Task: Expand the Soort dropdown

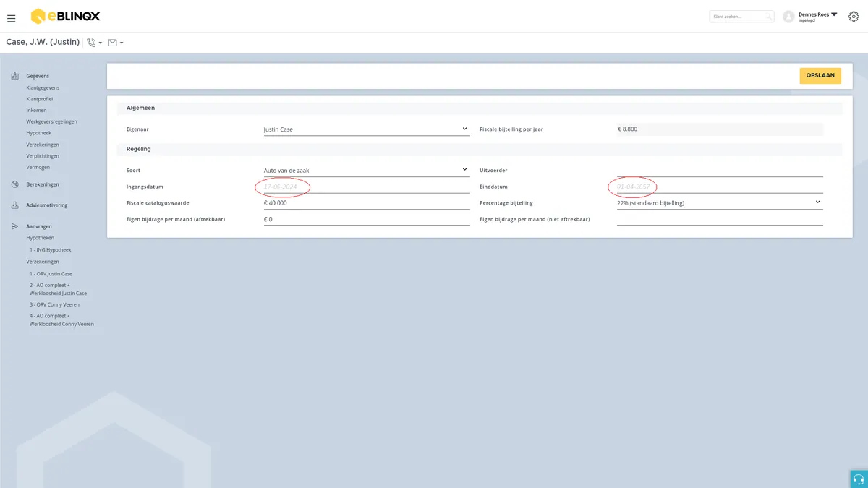Action: tap(367, 171)
